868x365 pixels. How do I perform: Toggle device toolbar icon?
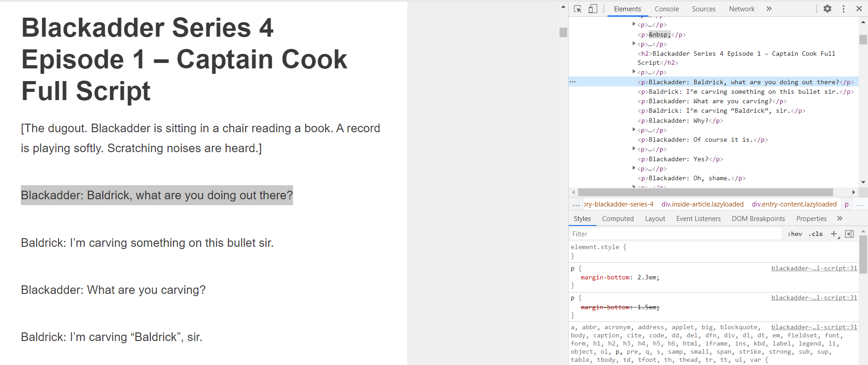(593, 9)
